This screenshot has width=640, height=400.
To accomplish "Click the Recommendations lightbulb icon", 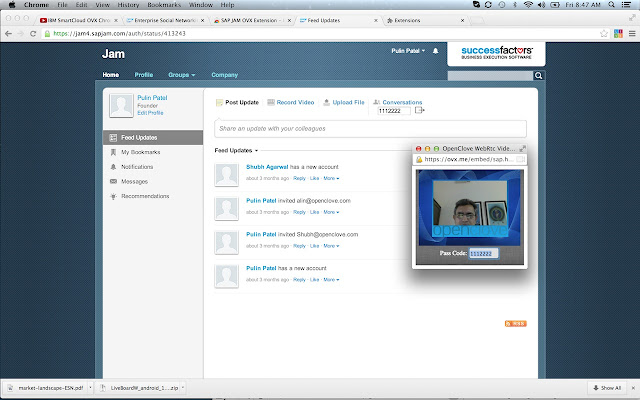I will 113,196.
